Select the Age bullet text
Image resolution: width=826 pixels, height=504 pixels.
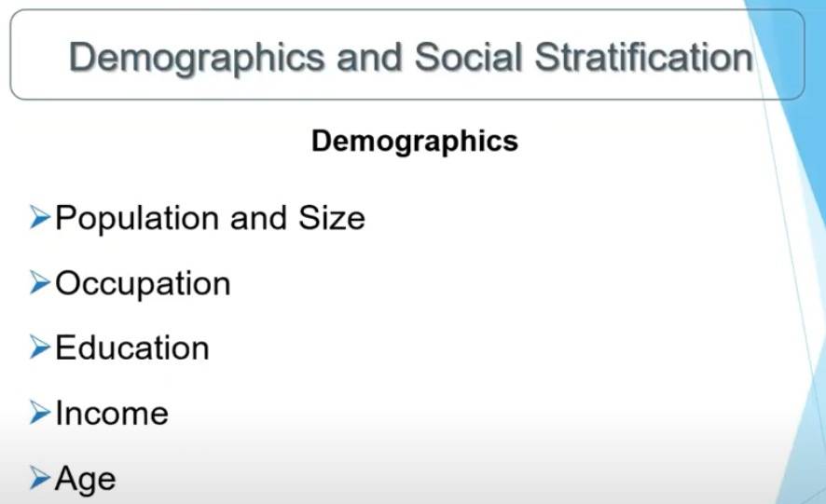pos(86,480)
